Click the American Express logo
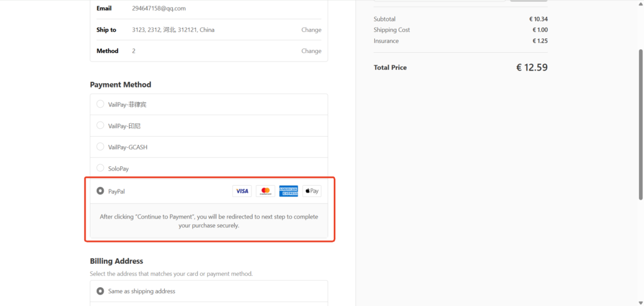 tap(289, 191)
